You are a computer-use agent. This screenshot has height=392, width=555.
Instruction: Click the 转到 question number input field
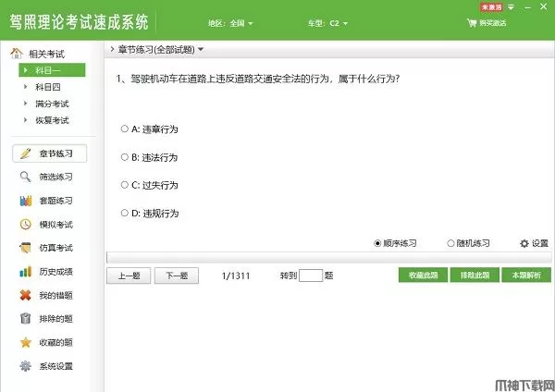[311, 276]
